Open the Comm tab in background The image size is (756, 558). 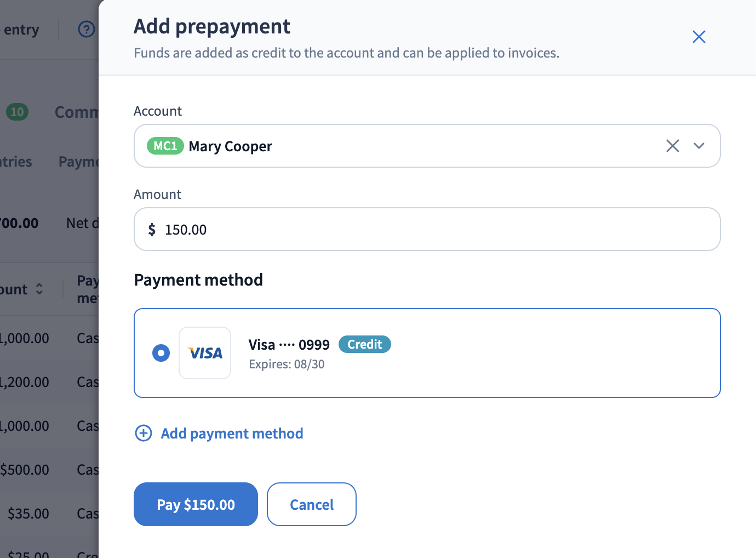point(77,112)
